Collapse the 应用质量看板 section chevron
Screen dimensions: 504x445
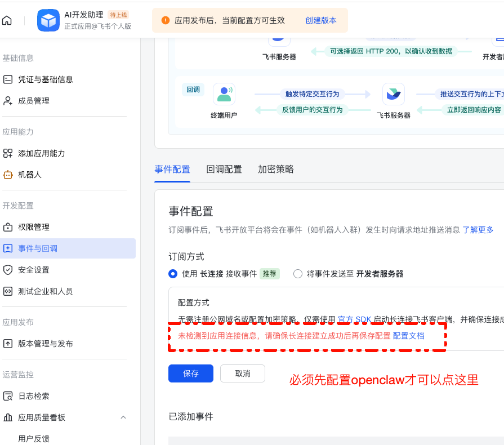click(x=123, y=417)
